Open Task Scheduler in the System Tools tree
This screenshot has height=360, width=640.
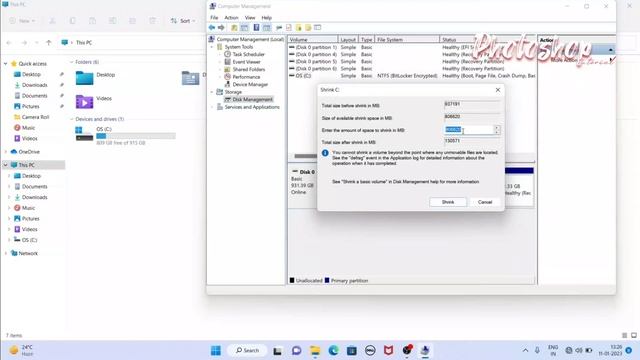(x=248, y=54)
